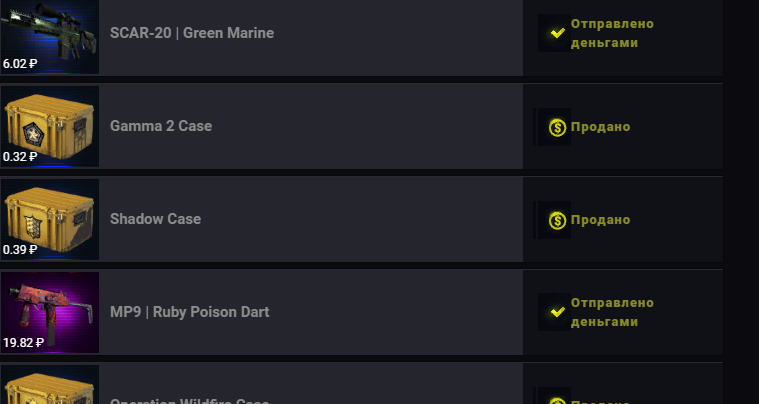Click Отправлено деньгами status for MP9

[x=612, y=312]
